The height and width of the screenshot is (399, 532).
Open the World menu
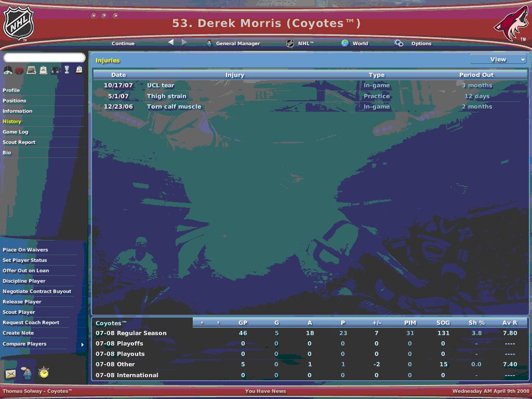[360, 44]
